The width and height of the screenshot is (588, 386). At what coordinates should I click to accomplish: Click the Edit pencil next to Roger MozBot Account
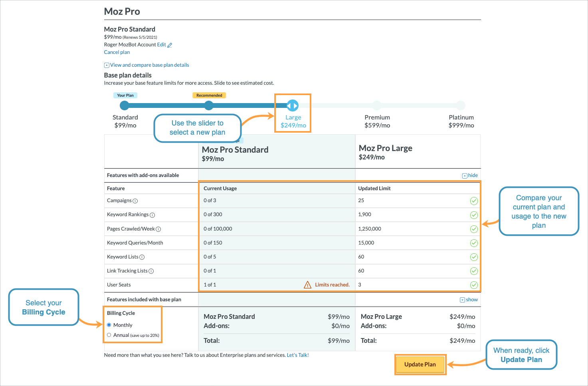click(x=170, y=45)
